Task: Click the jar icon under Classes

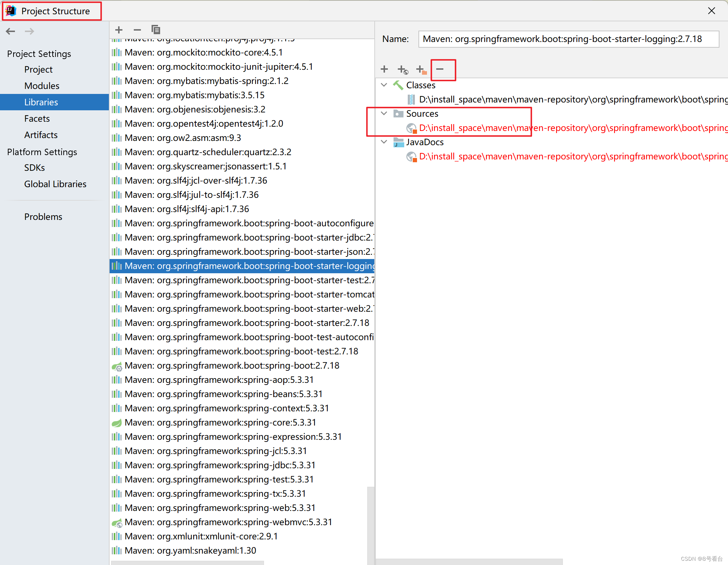Action: [x=411, y=100]
